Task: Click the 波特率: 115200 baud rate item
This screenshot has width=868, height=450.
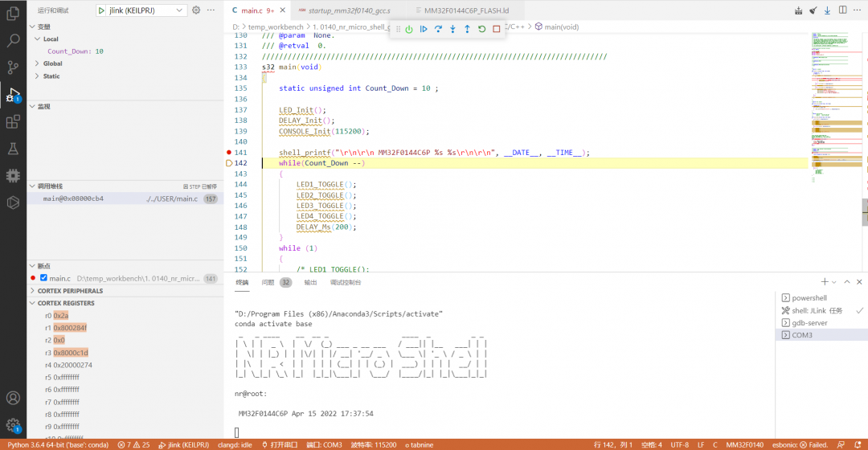Action: (x=374, y=444)
